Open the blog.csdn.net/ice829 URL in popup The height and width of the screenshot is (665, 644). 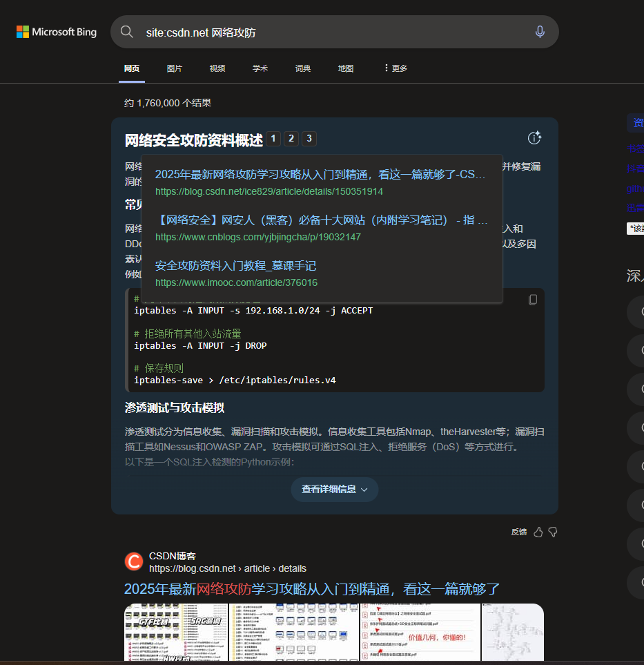tap(269, 192)
